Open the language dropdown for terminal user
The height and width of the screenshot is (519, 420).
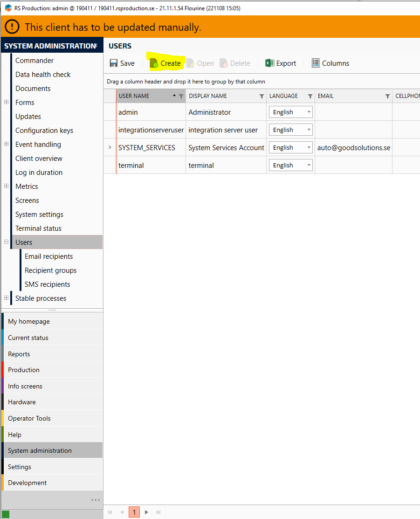309,166
